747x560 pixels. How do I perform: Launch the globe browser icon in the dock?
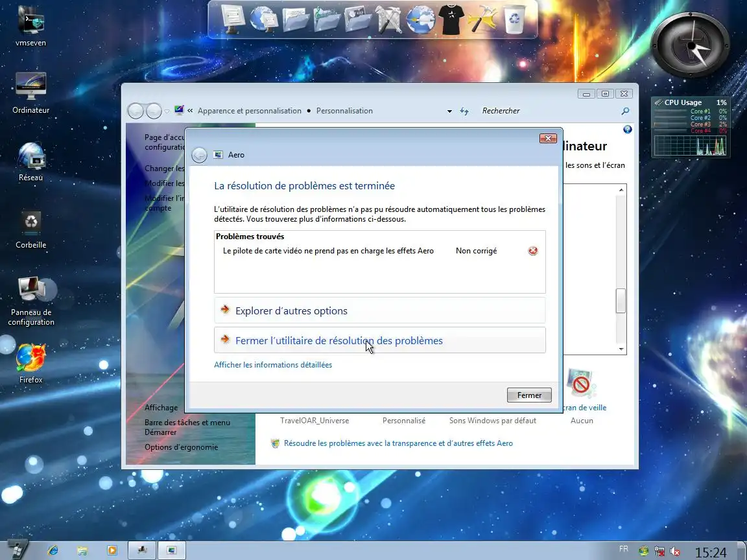[x=421, y=19]
